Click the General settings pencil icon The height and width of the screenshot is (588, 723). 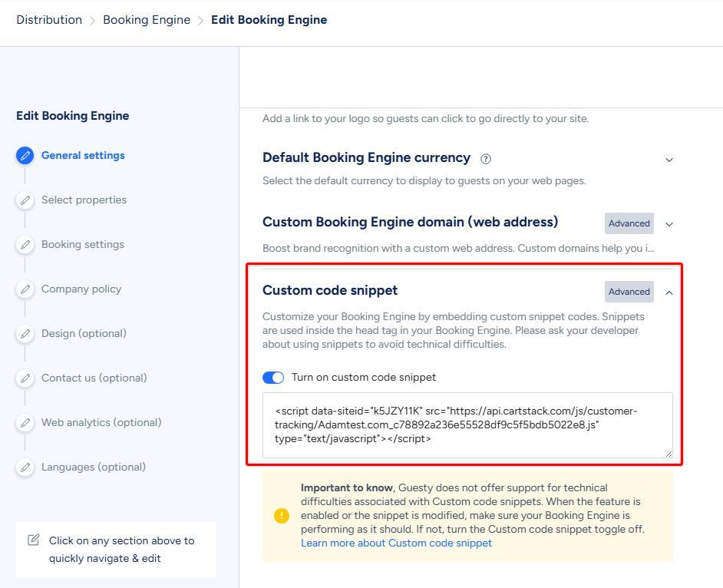[x=25, y=156]
